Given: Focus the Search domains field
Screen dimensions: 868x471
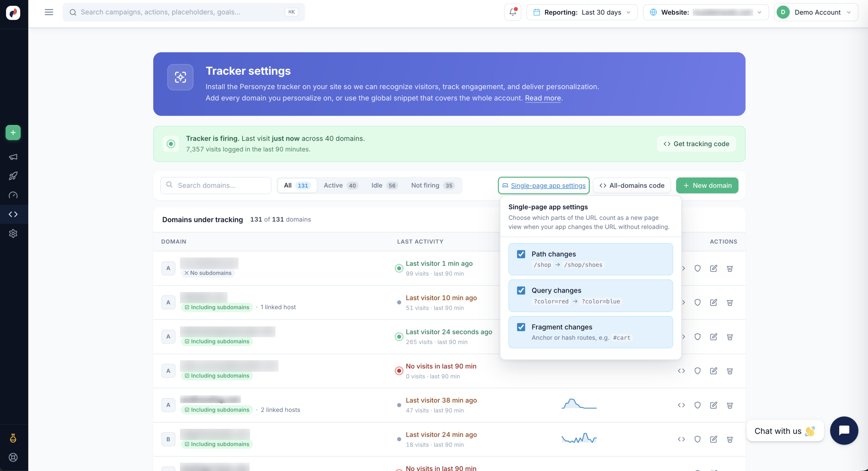Looking at the screenshot, I should [216, 185].
